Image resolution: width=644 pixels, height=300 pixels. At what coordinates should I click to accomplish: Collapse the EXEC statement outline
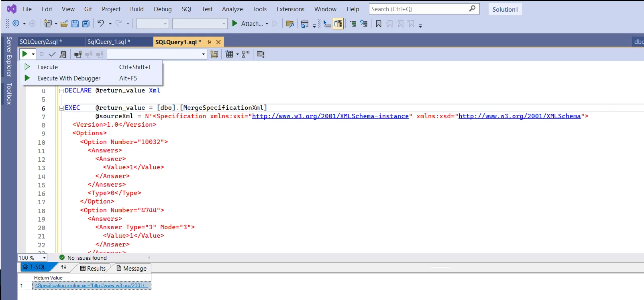pos(62,108)
